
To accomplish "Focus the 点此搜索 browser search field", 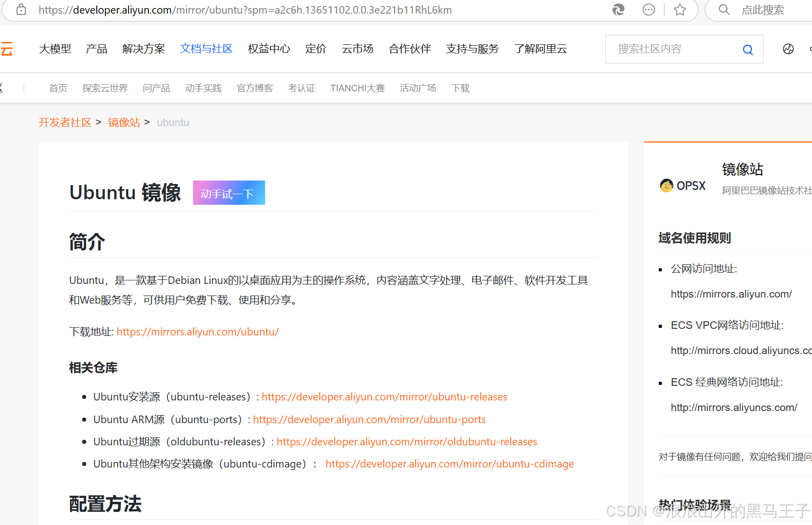I will pos(763,10).
